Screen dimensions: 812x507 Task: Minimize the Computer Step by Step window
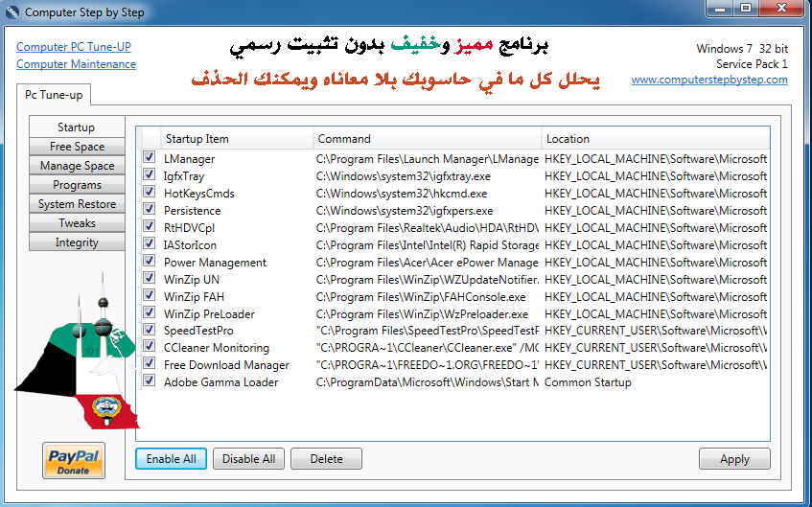coord(720,9)
